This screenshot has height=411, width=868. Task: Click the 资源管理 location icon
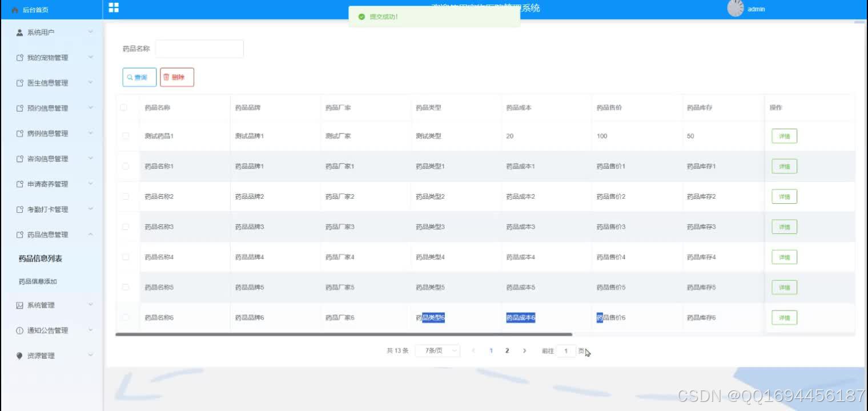point(20,356)
